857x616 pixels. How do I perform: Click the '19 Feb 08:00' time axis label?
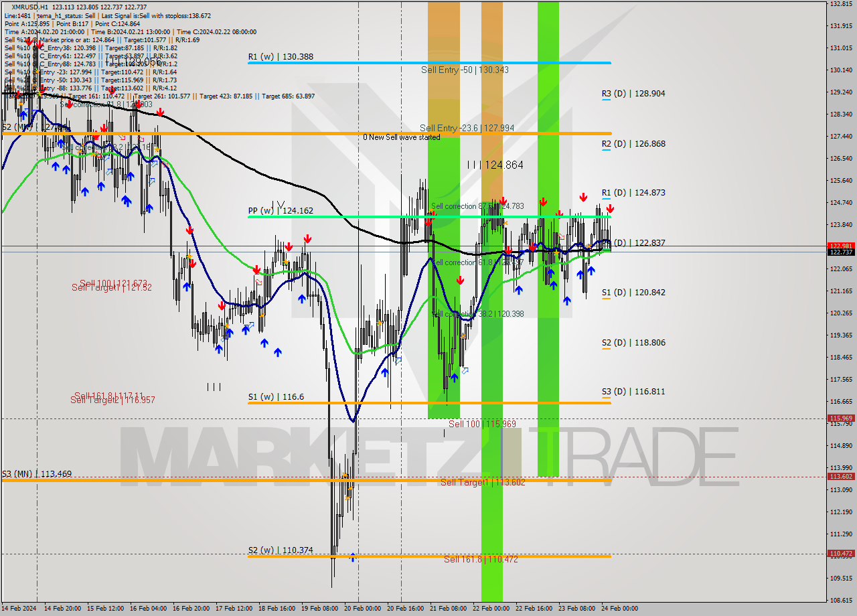pyautogui.click(x=319, y=609)
